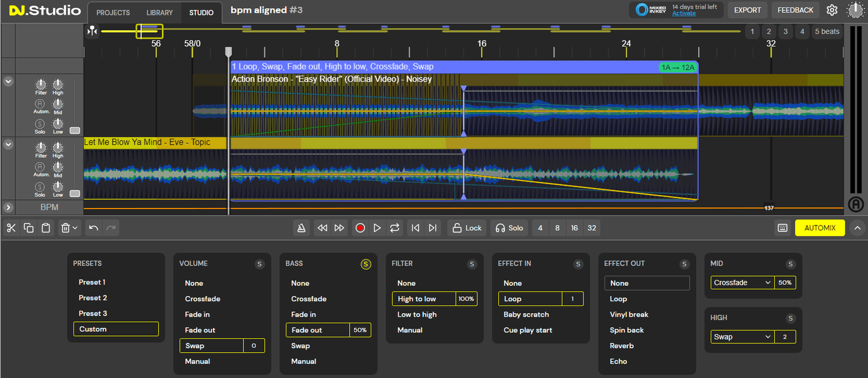The height and width of the screenshot is (378, 868).
Task: Open the MID Crossfade dropdown
Action: pyautogui.click(x=742, y=283)
